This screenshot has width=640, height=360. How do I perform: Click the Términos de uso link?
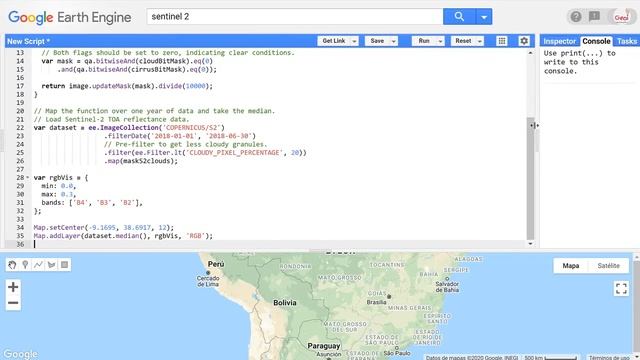click(609, 358)
